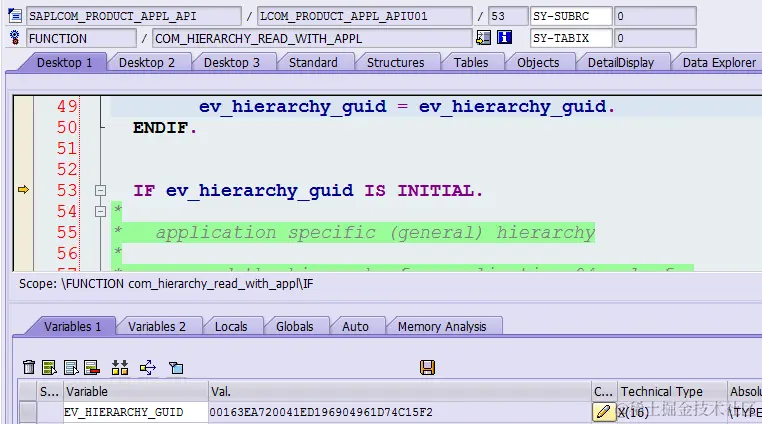Click the SY-TABIX field
This screenshot has height=424, width=762.
[571, 38]
